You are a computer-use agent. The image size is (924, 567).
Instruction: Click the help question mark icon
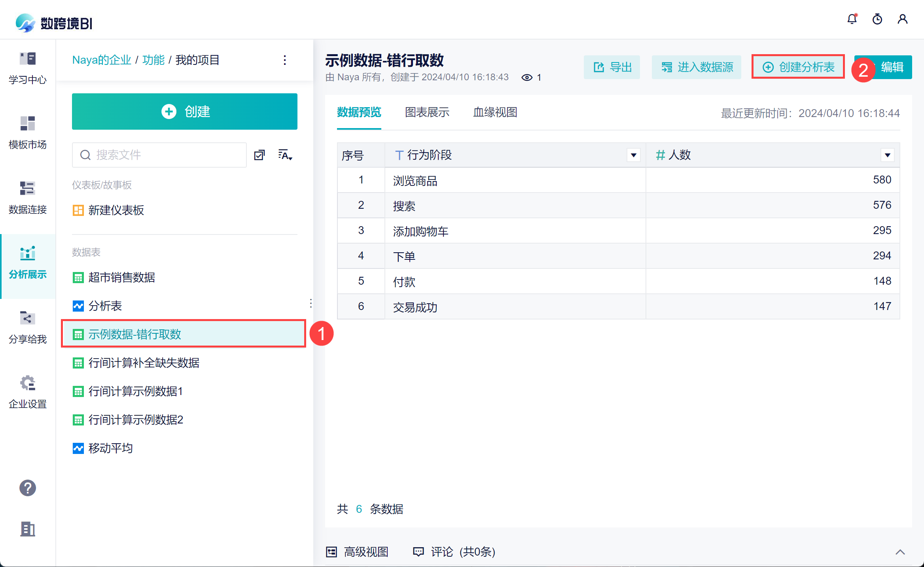click(28, 488)
